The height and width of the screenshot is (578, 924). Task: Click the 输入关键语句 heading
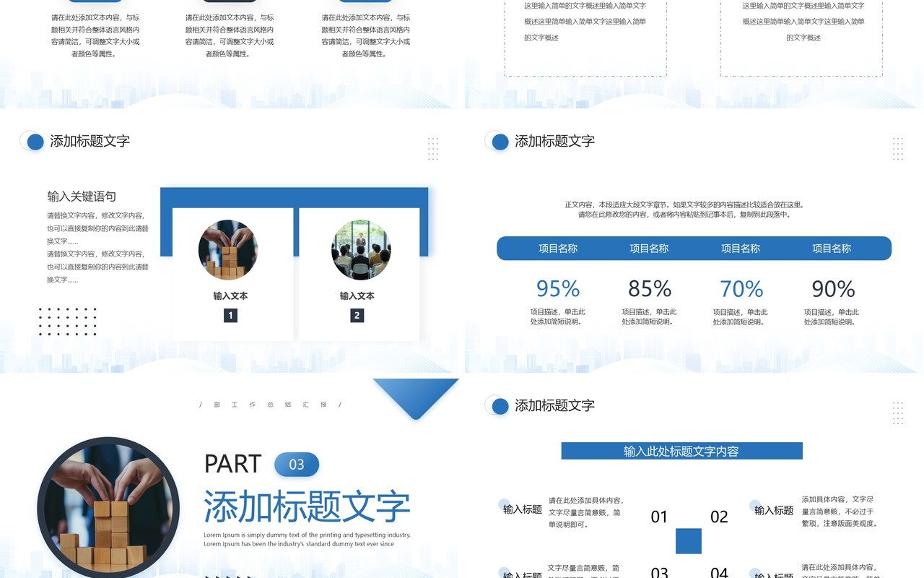tap(82, 197)
